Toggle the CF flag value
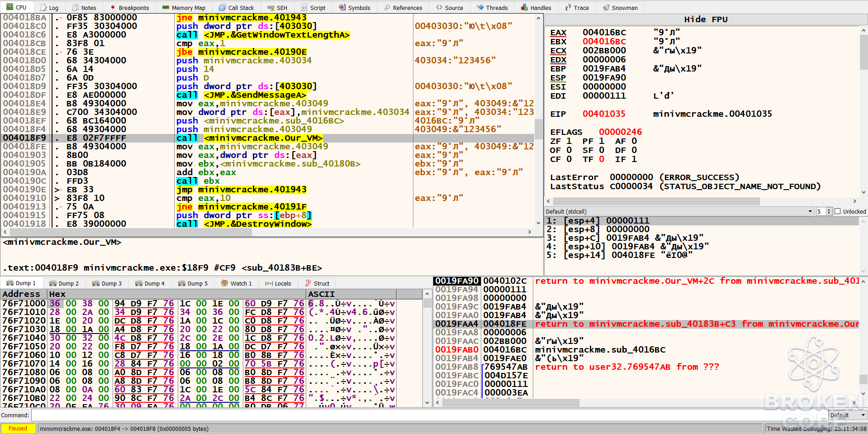 point(569,159)
